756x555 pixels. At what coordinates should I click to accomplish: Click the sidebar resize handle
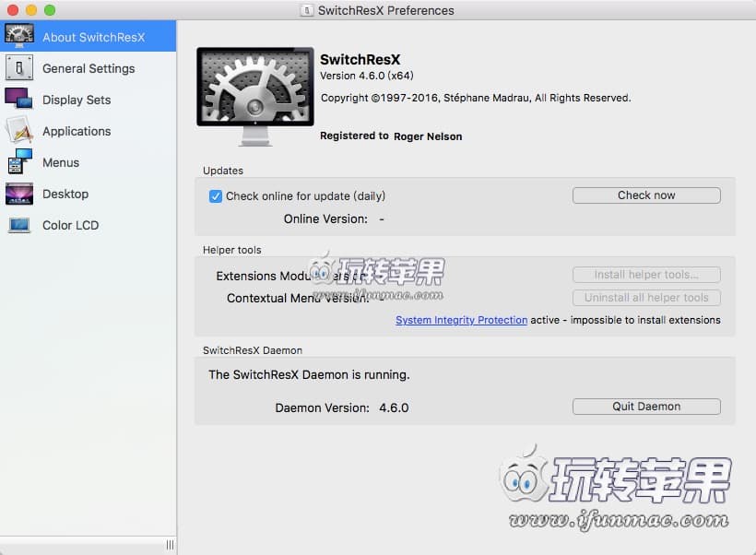tap(170, 545)
